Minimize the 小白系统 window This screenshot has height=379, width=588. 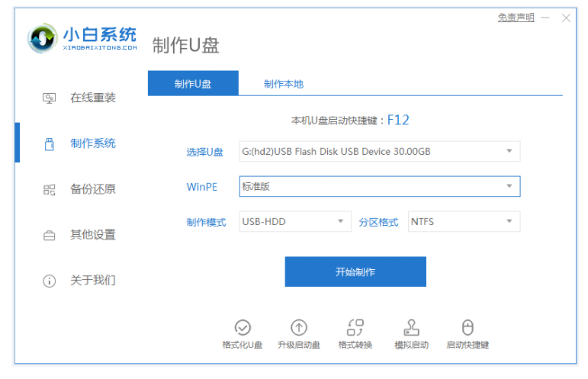545,18
